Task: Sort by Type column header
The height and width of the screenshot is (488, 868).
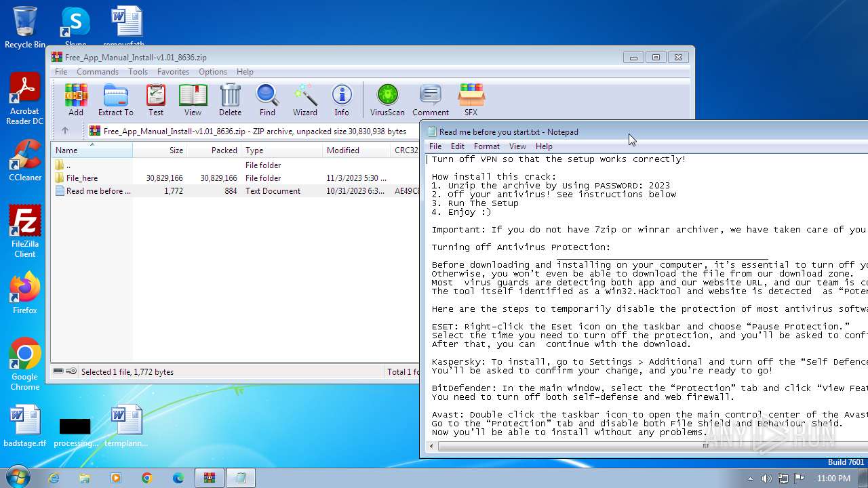Action: pos(282,150)
